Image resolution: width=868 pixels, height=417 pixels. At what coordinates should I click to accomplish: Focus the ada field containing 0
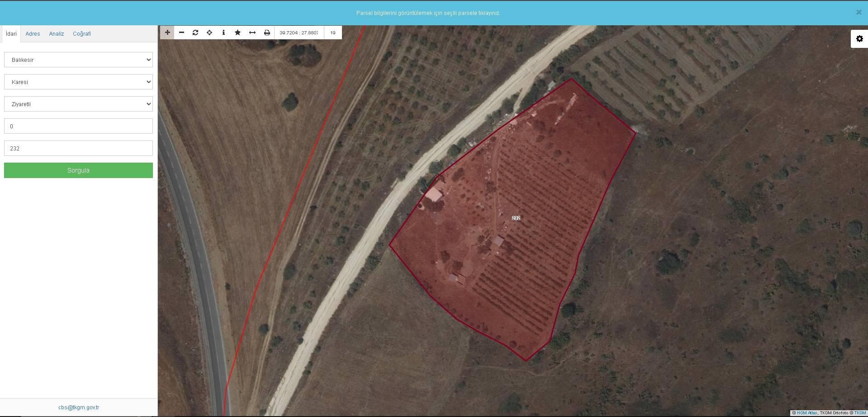click(x=78, y=126)
